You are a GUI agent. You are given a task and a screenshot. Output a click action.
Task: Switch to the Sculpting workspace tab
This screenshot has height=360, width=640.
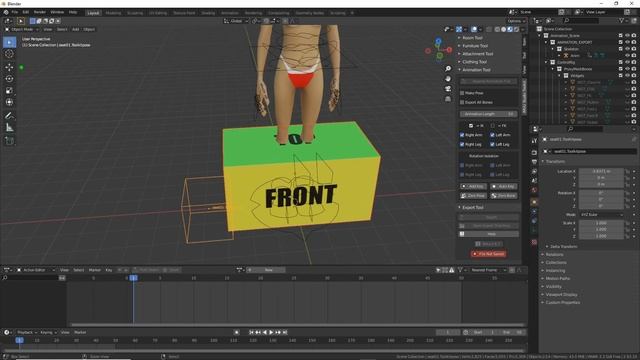point(135,13)
